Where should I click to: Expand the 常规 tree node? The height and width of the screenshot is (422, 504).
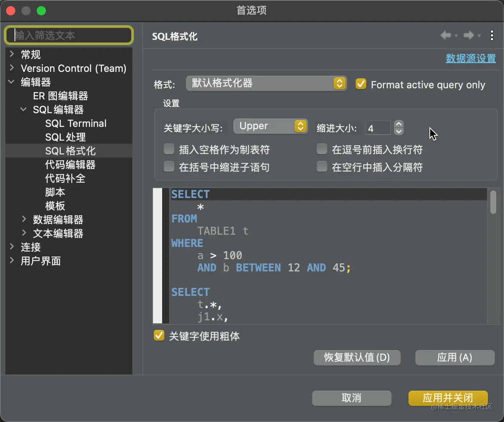(12, 54)
